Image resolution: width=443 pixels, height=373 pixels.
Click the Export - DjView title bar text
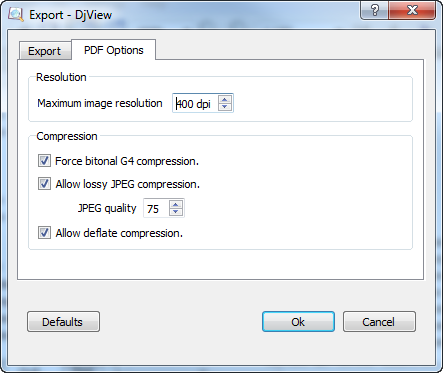pyautogui.click(x=70, y=15)
